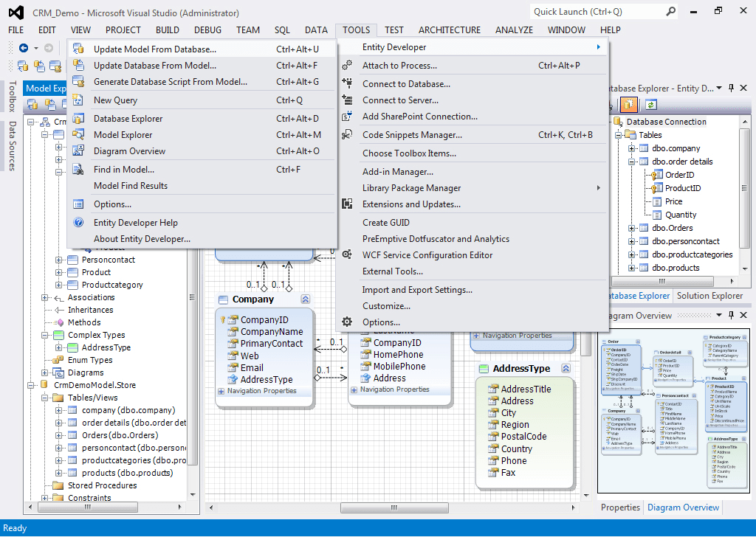Click Entity Developer Help question icon

(x=78, y=222)
